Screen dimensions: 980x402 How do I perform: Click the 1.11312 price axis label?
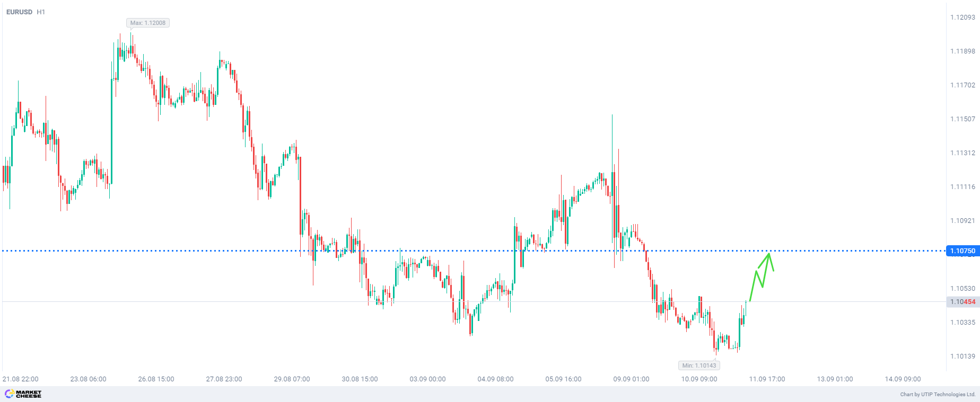[962, 153]
